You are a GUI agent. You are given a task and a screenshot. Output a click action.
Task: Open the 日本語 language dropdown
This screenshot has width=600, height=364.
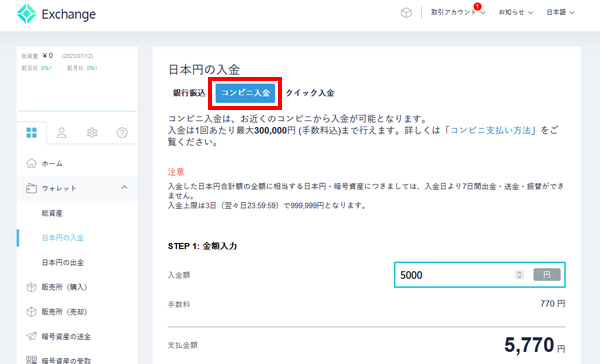pyautogui.click(x=560, y=12)
